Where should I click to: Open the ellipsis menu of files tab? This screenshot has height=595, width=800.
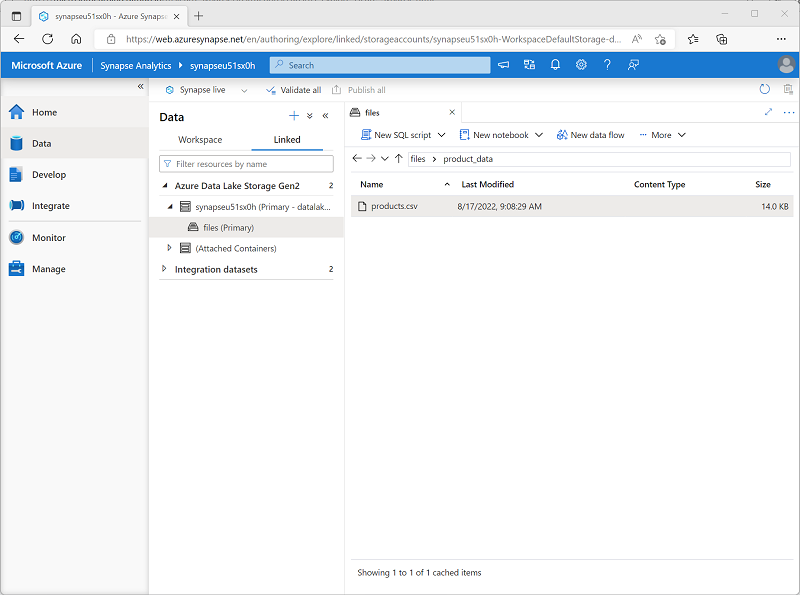click(x=789, y=112)
